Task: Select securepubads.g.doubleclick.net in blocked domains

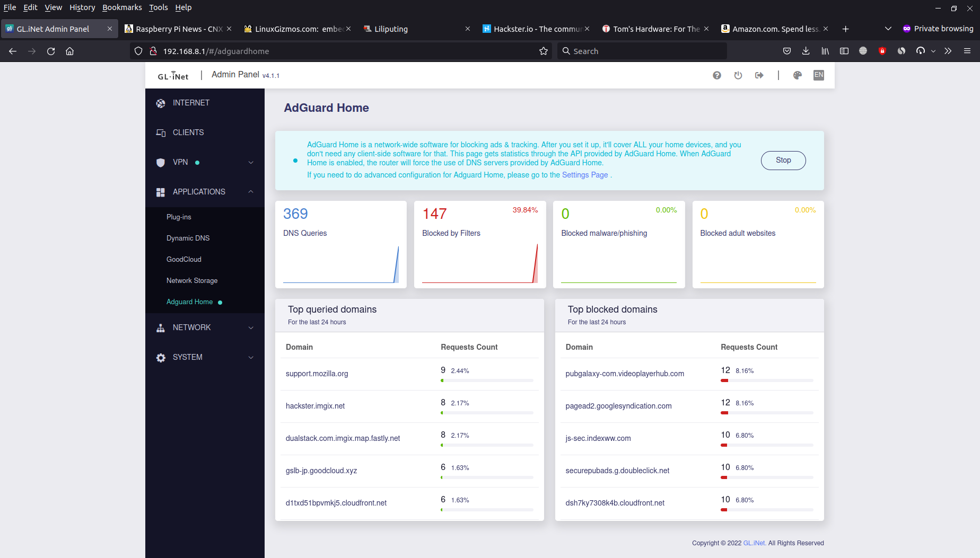Action: click(617, 471)
